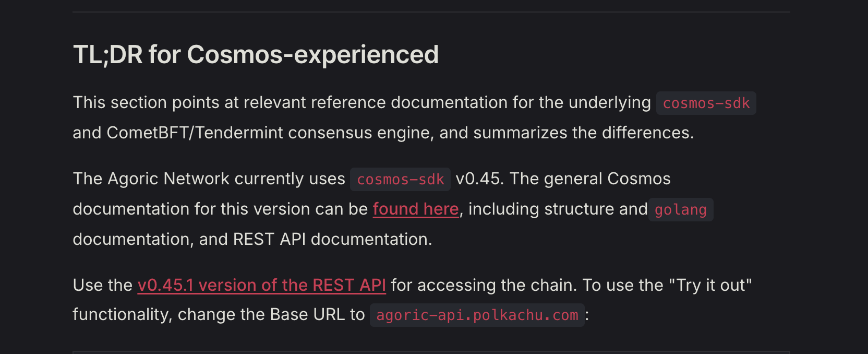Click the quoted "Try it out" text
The height and width of the screenshot is (354, 868).
[710, 285]
